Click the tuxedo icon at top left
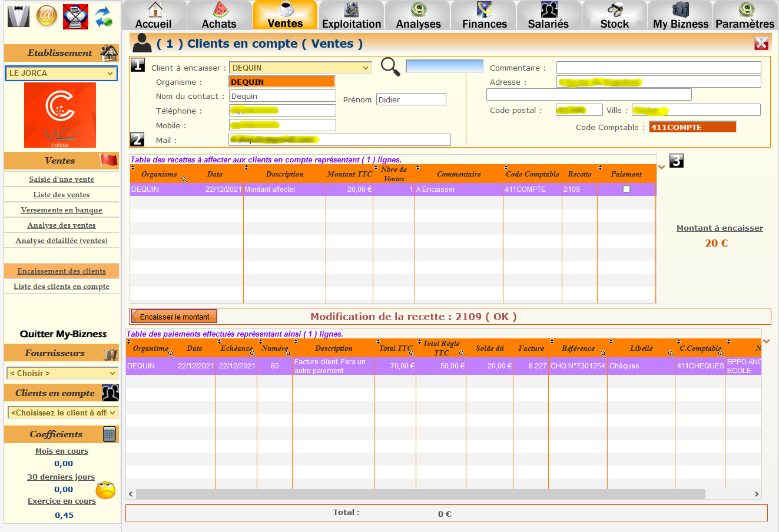779x532 pixels. pos(18,16)
